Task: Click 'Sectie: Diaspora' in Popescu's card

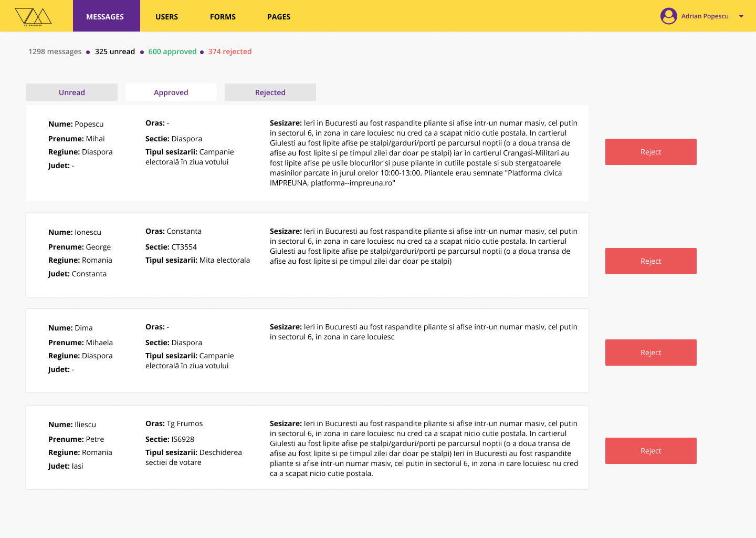Action: pos(174,139)
